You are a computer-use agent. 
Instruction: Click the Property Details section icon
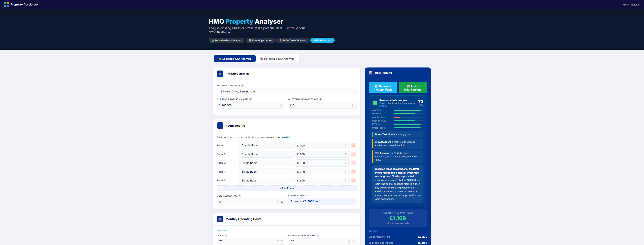coord(220,74)
